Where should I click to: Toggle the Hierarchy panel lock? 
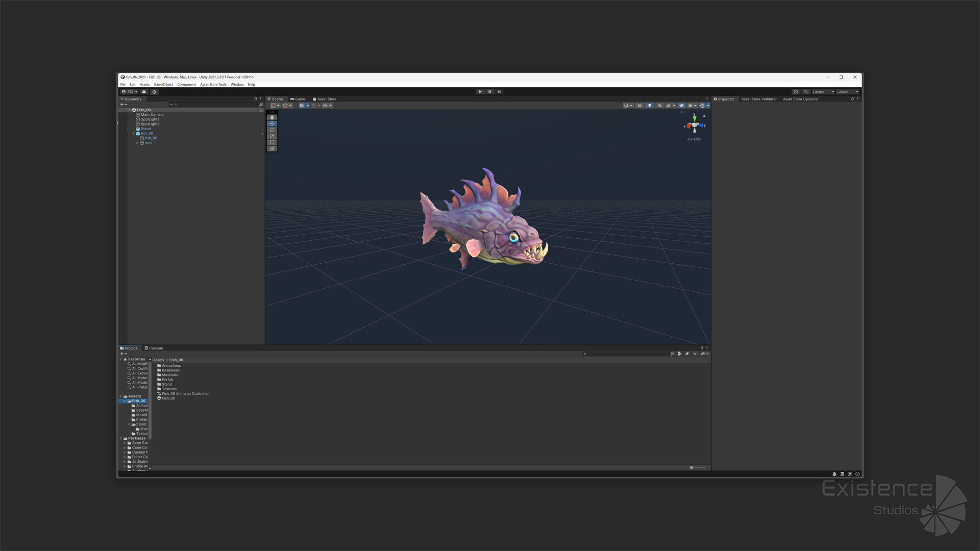256,99
